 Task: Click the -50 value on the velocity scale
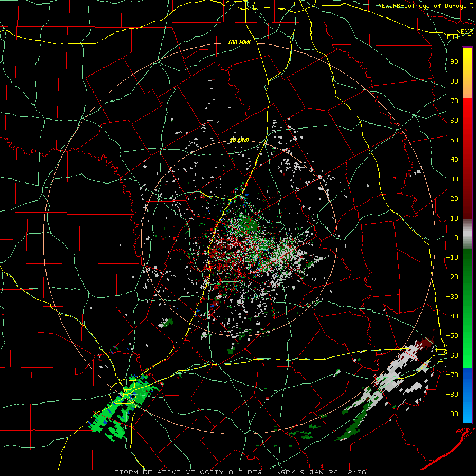[452, 336]
